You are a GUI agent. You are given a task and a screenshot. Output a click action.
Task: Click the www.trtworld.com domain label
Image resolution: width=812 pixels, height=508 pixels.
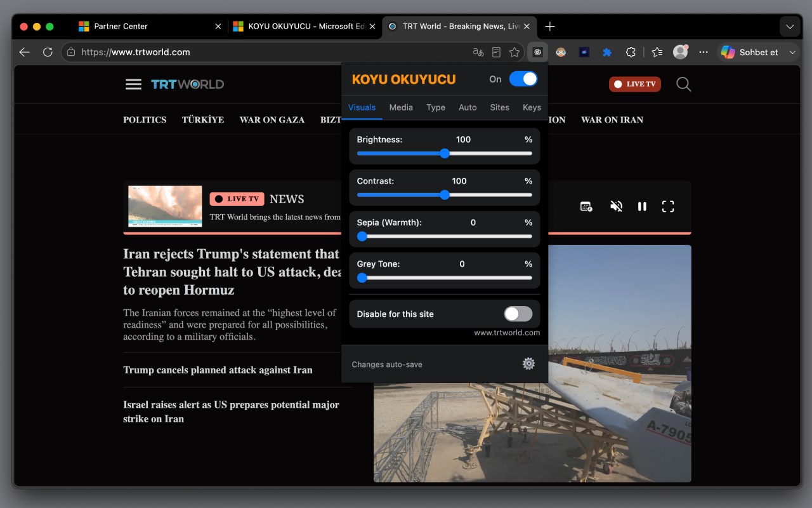pyautogui.click(x=507, y=333)
